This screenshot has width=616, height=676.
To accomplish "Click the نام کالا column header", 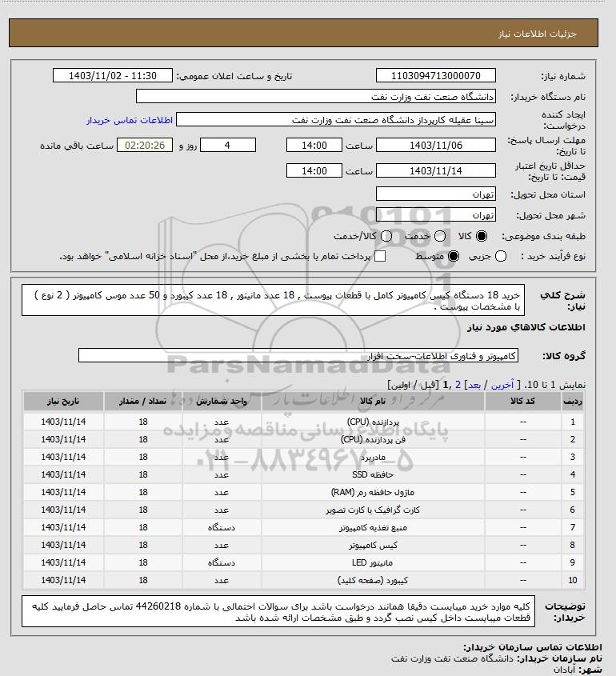I will pyautogui.click(x=373, y=402).
